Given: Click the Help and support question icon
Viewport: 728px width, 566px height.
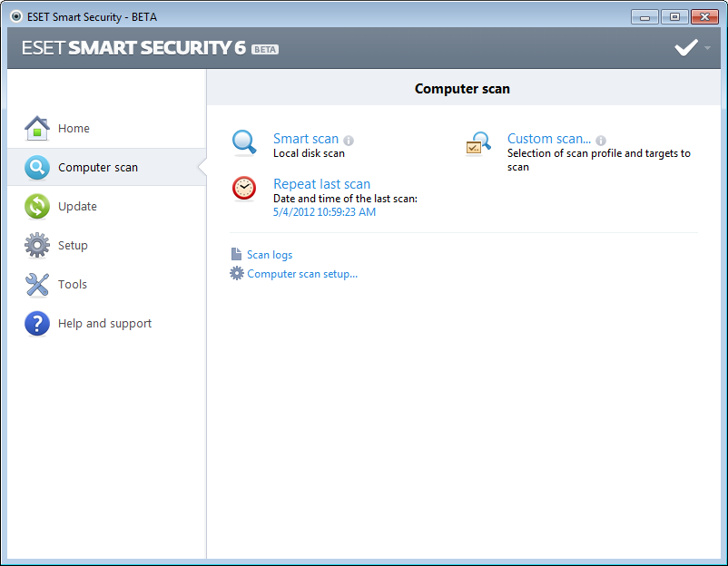Looking at the screenshot, I should click(x=37, y=324).
